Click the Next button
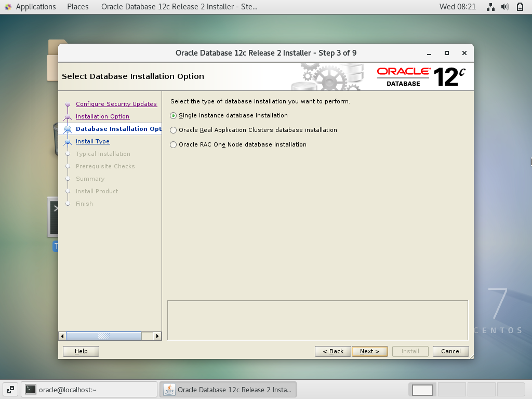Screen dimensions: 532x399 tap(370, 352)
